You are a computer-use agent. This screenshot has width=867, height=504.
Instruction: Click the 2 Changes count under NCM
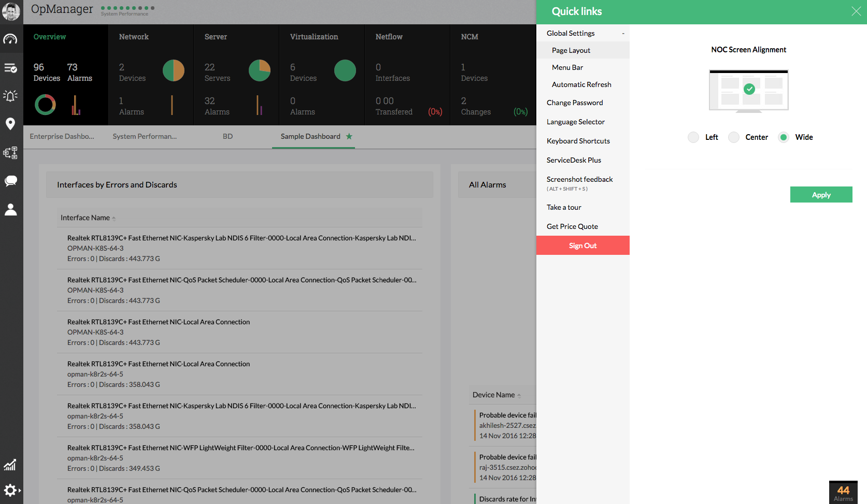[476, 106]
